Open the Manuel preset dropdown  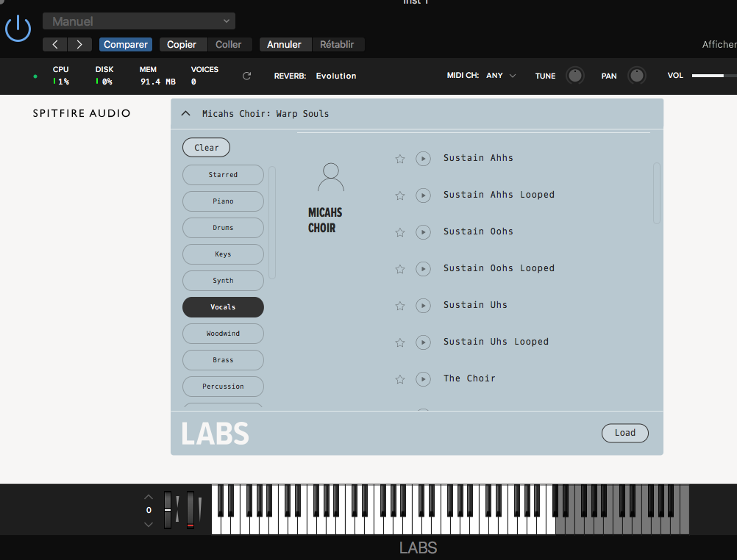[139, 21]
